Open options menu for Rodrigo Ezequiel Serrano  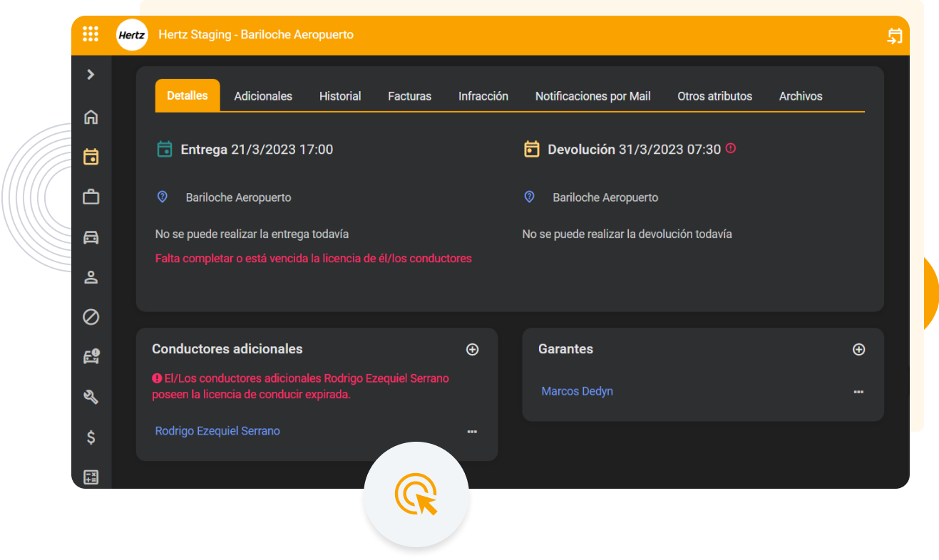(x=472, y=431)
